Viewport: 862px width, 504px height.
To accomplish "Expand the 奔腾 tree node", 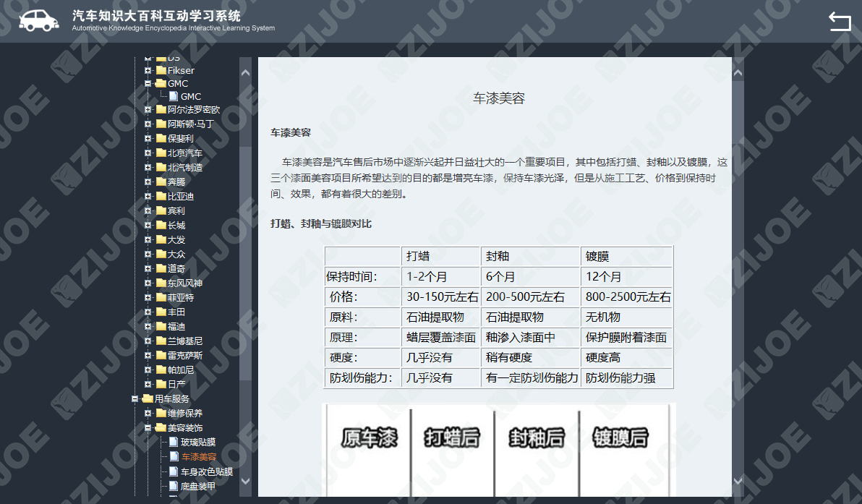I will [148, 181].
